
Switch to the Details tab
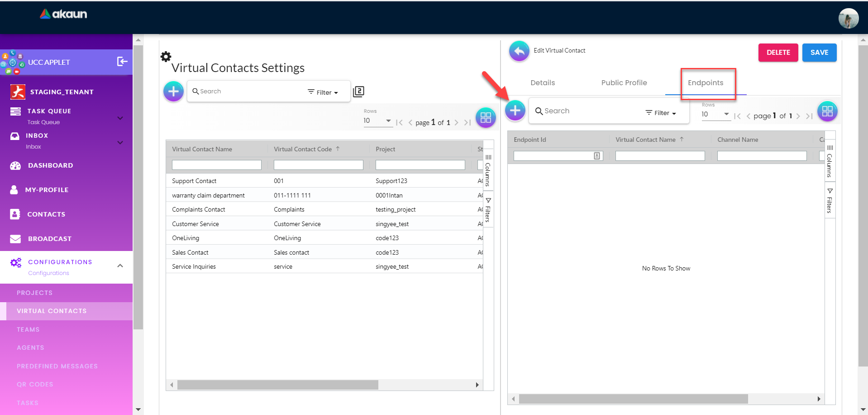[x=543, y=82]
